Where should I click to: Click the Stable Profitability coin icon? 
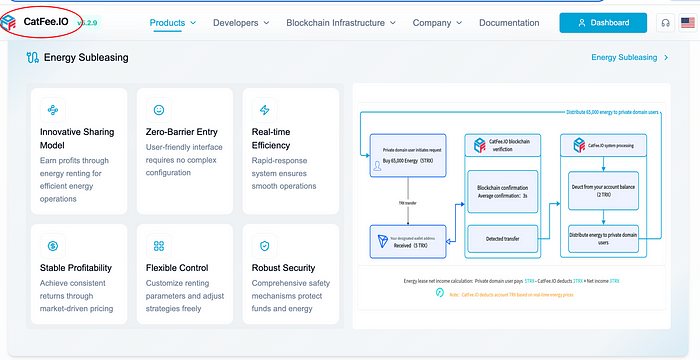coord(53,246)
